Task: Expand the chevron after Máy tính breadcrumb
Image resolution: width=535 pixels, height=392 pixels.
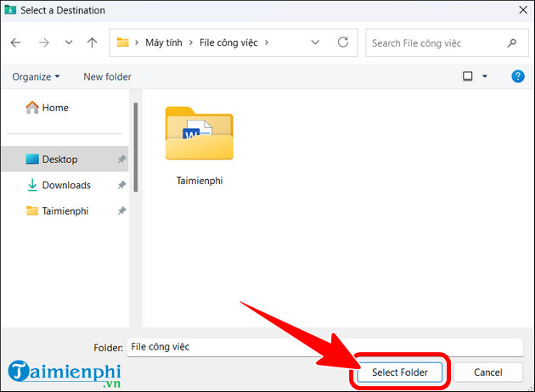Action: (191, 42)
